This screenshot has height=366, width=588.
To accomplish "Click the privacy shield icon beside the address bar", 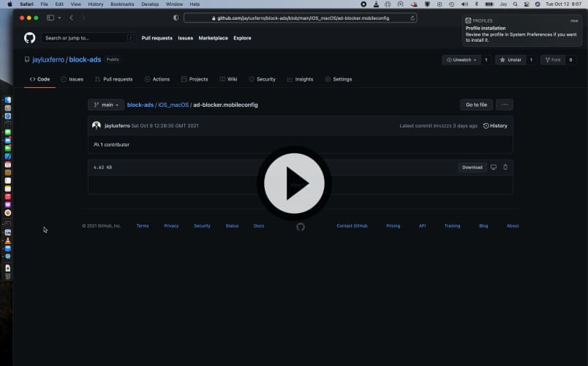I will (176, 18).
